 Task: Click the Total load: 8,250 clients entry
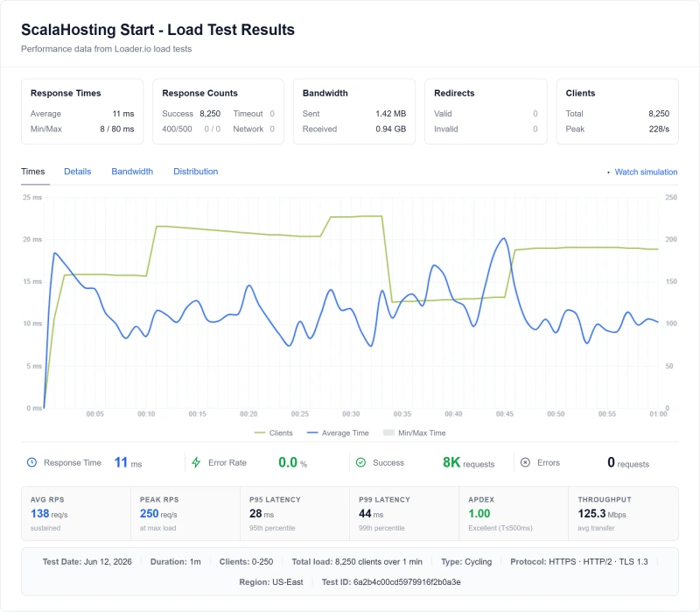357,561
